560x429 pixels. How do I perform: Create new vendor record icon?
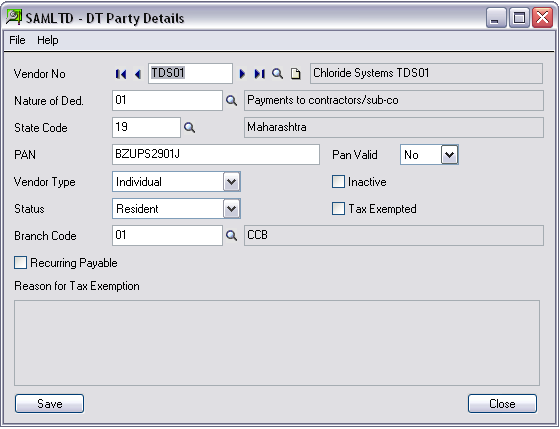click(x=295, y=74)
